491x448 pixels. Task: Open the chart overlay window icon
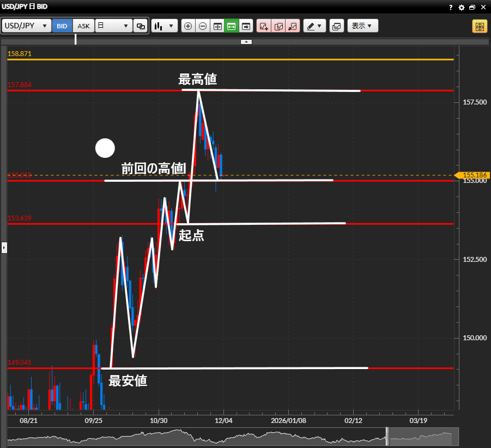coord(337,26)
